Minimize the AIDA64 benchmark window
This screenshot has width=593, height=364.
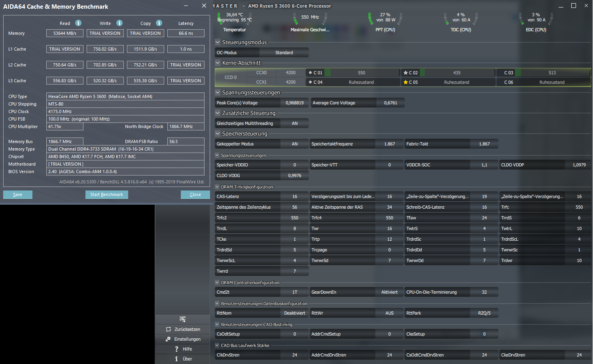pos(186,6)
